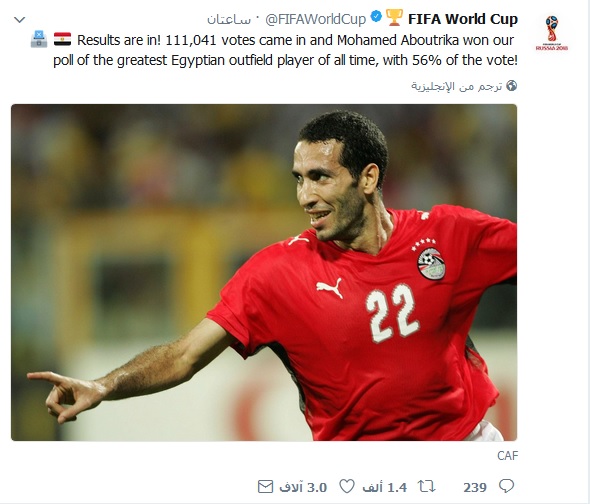Click the 1.4 thousand retweets count
The image size is (590, 504).
[x=385, y=487]
